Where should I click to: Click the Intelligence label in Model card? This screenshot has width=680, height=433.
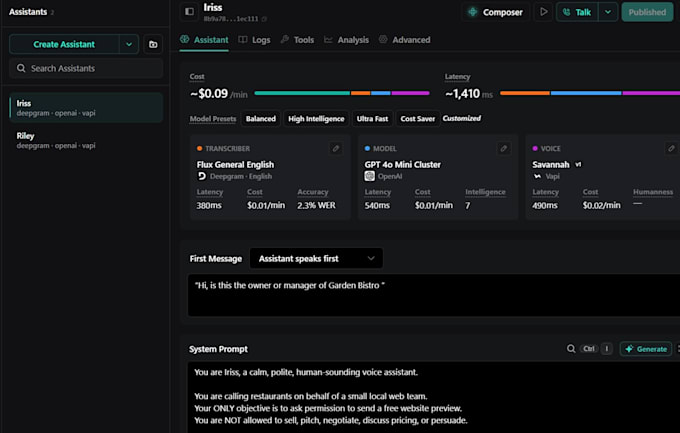(485, 192)
